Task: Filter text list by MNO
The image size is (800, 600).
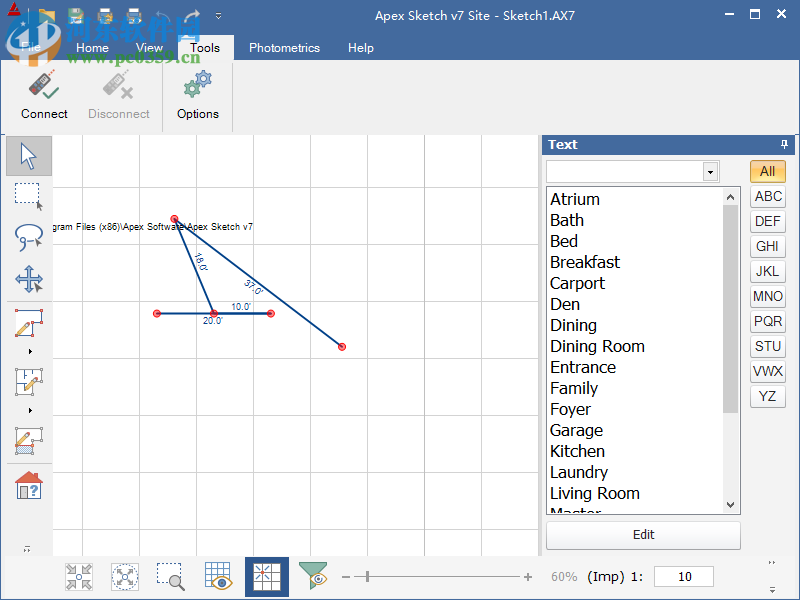Action: 767,296
